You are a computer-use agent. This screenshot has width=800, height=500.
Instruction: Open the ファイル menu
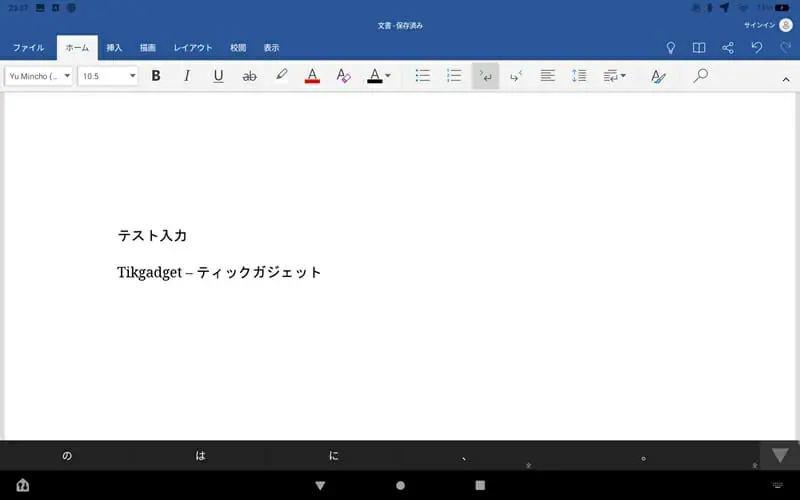click(x=28, y=47)
